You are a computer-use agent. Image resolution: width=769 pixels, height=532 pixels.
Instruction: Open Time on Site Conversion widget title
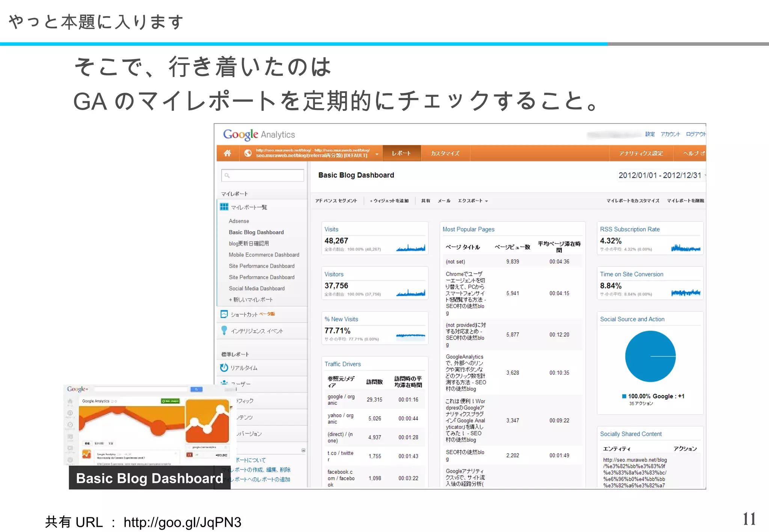click(x=632, y=274)
